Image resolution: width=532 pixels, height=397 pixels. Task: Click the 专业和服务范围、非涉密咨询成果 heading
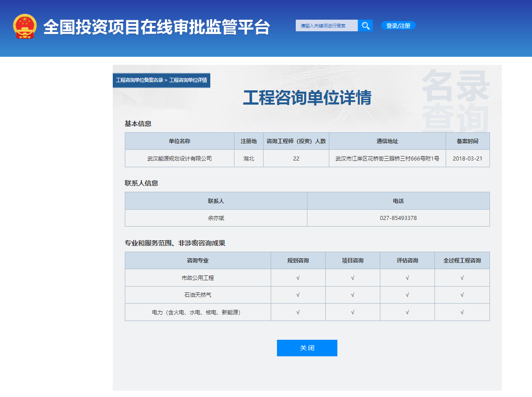(x=175, y=243)
